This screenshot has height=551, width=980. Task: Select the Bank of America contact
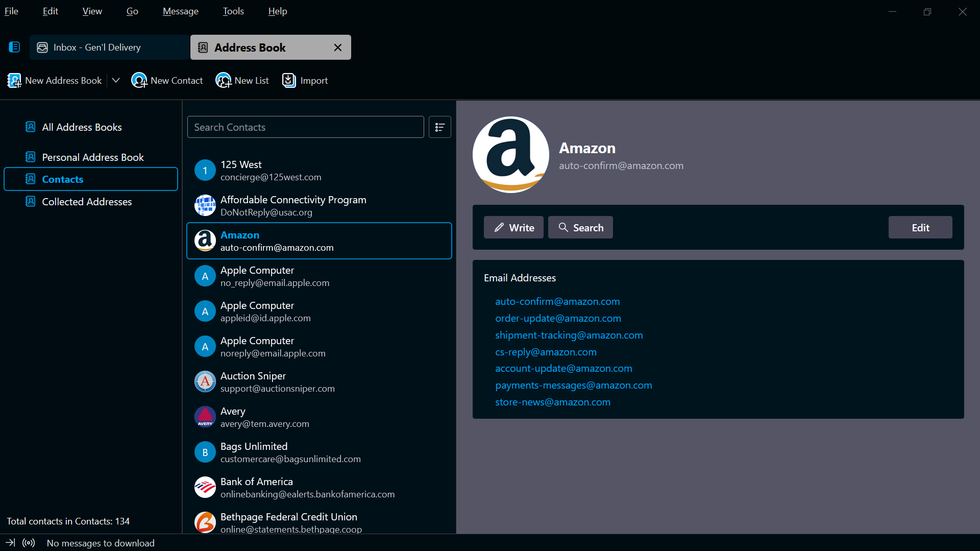(319, 488)
